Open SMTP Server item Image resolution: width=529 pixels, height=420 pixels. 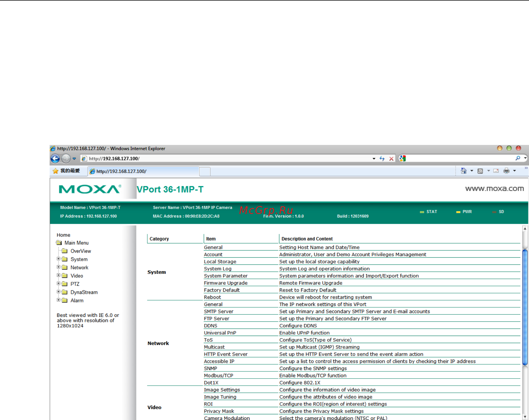219,311
